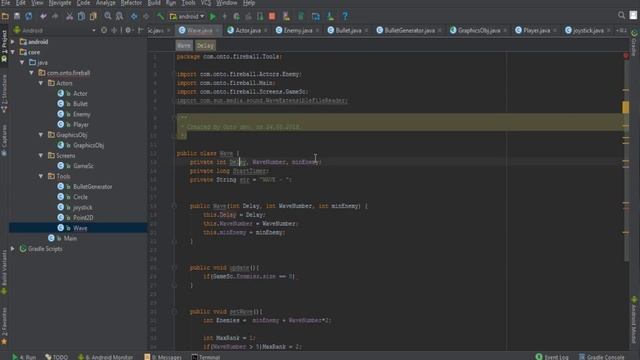
Task: Close joystick.java tab
Action: point(609,31)
